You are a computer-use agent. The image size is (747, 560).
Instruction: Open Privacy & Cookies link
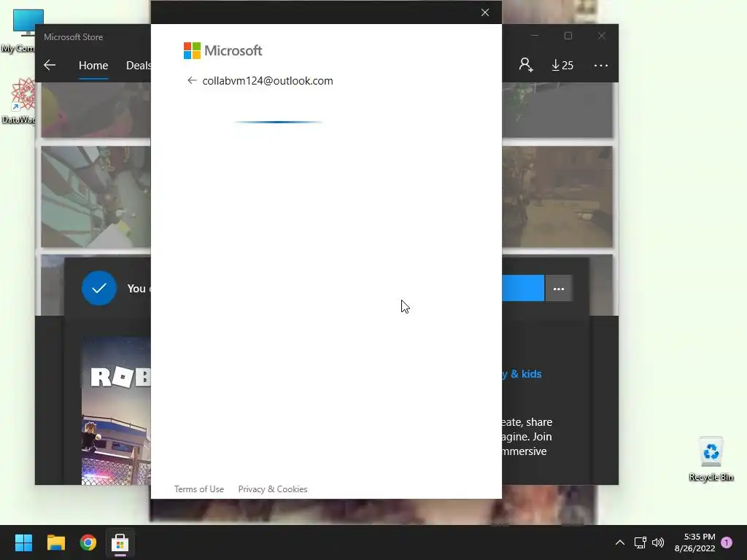pyautogui.click(x=273, y=489)
